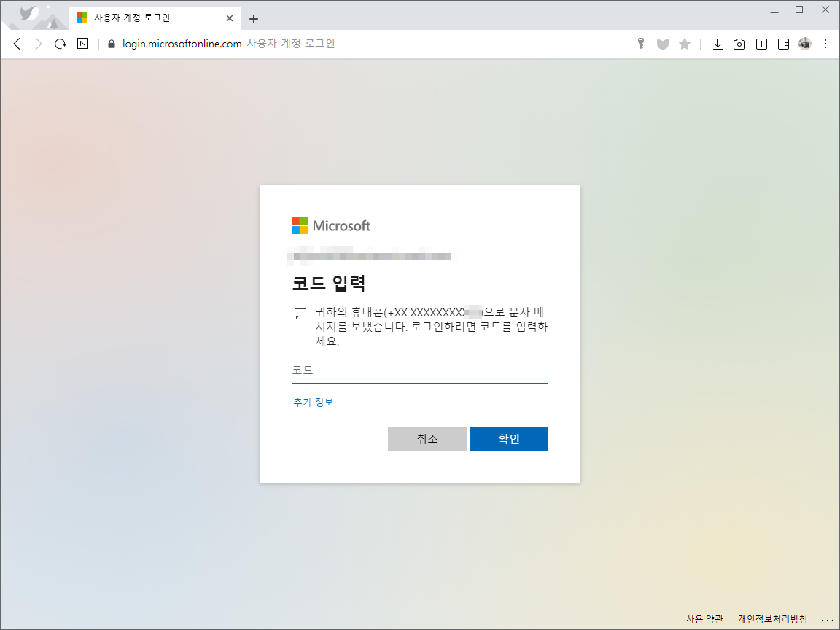Bookmark this page with star
Screen dimensions: 840x630
(x=685, y=44)
